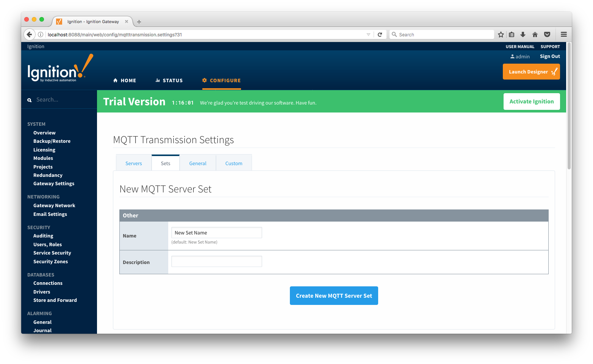
Task: Click the Pocket shield icon
Action: tap(547, 34)
